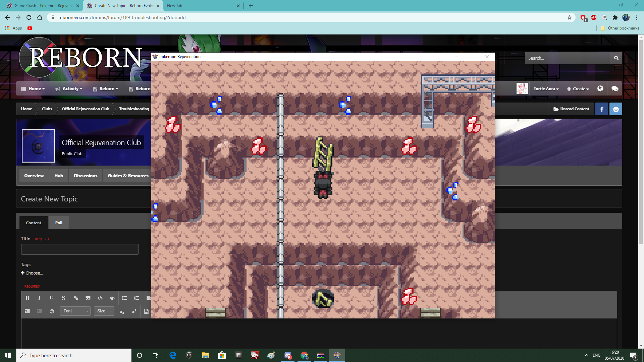This screenshot has width=644, height=362.
Task: Decrease indent in the editor
Action: (x=39, y=311)
